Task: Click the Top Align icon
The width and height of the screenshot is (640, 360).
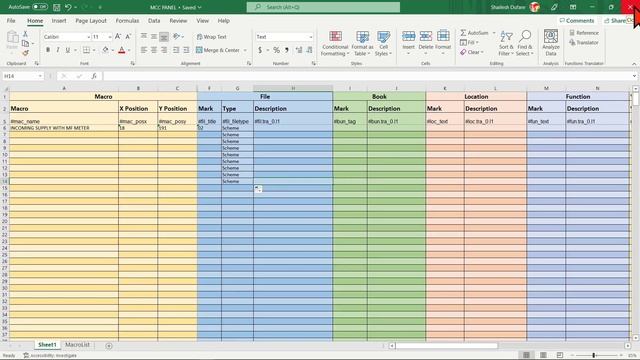Action: pyautogui.click(x=144, y=37)
